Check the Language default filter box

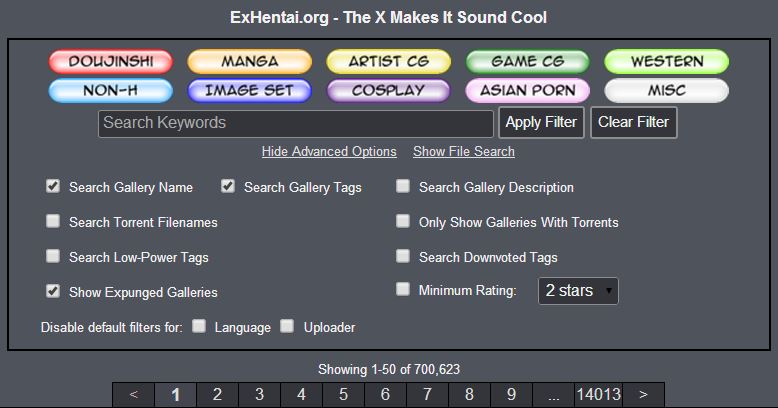point(199,326)
